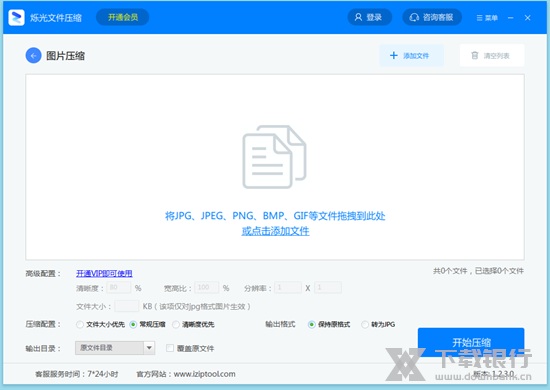Minimize the window
Viewport: 550px width, 390px height.
[x=511, y=18]
